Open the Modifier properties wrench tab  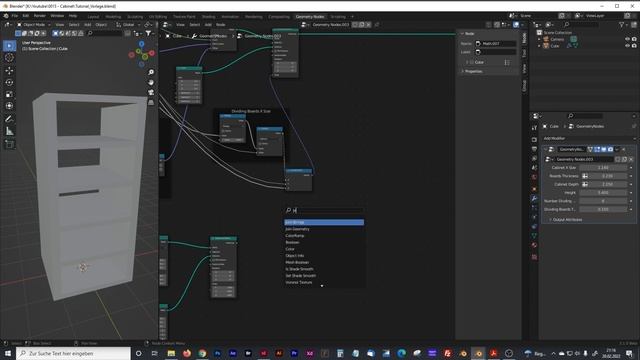[534, 198]
